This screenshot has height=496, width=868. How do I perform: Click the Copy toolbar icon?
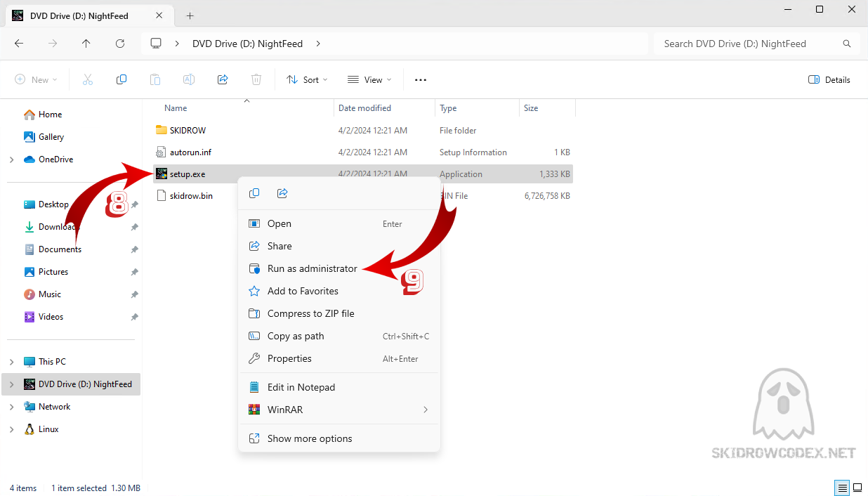coord(121,79)
